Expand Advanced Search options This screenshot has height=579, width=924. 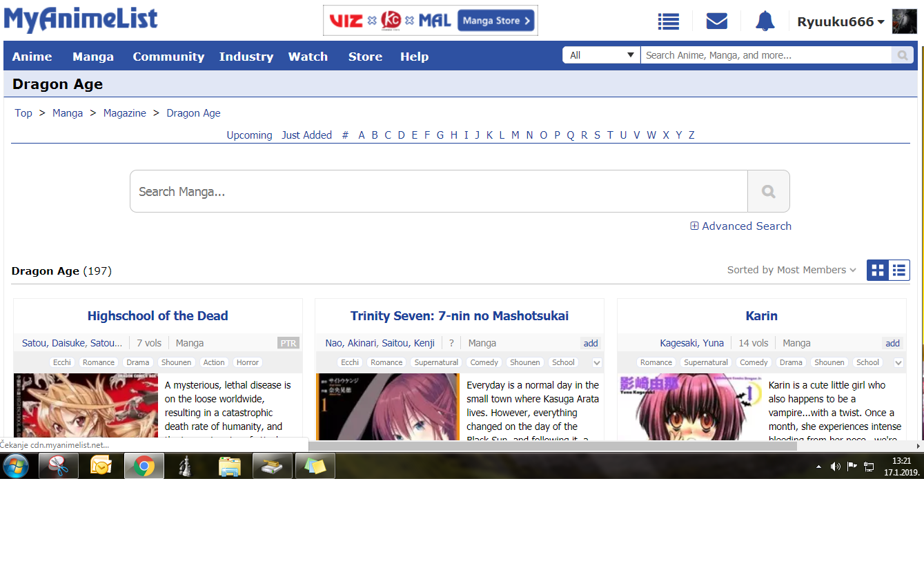click(x=740, y=226)
